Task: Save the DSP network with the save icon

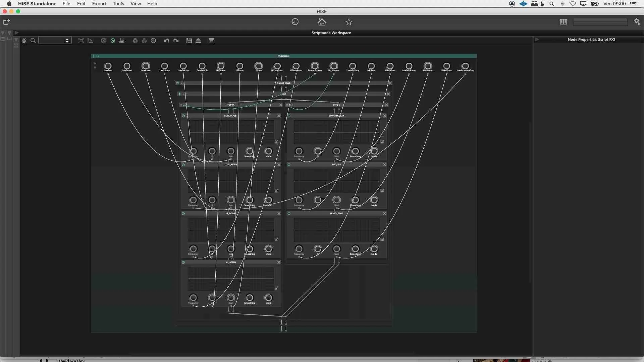Action: tap(189, 40)
